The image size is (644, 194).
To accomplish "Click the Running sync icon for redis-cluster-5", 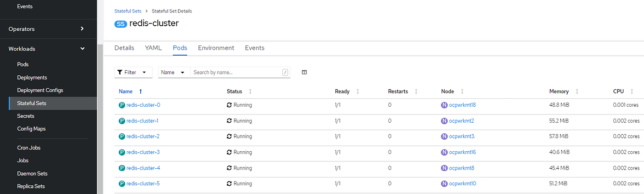I will click(x=230, y=183).
